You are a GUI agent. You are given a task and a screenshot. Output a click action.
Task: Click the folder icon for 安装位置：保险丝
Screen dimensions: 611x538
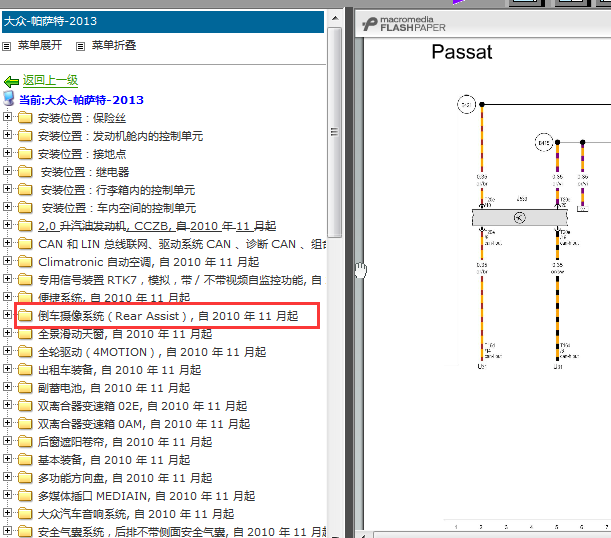[x=25, y=117]
